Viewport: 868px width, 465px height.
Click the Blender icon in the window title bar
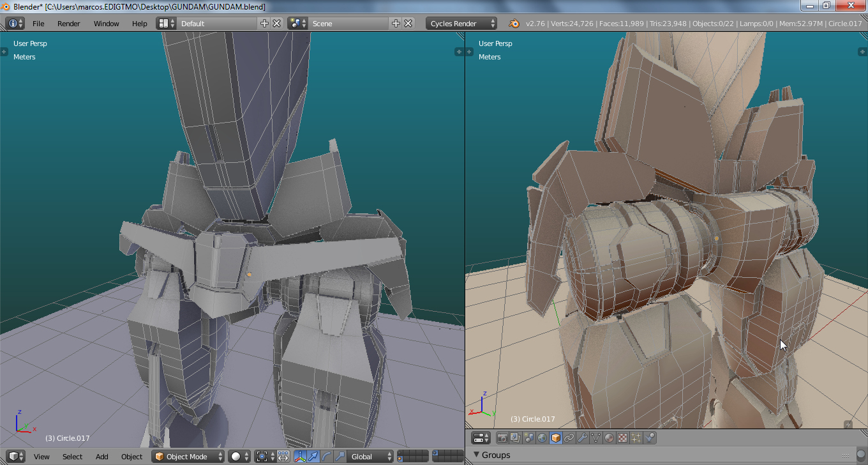pos(6,6)
